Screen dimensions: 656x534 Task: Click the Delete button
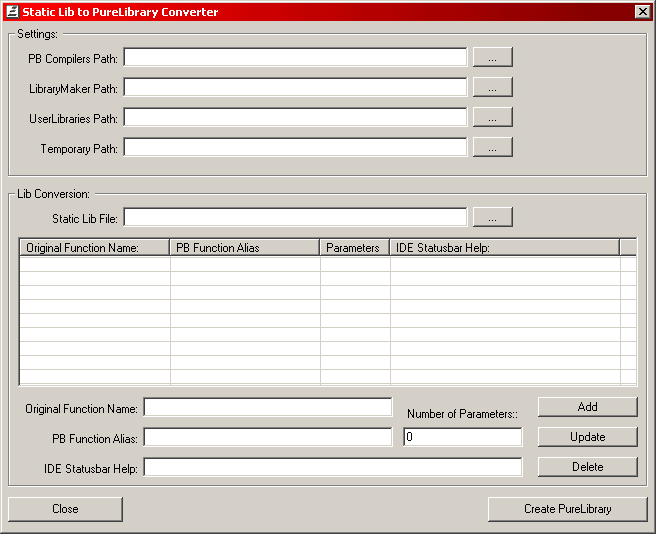[587, 467]
